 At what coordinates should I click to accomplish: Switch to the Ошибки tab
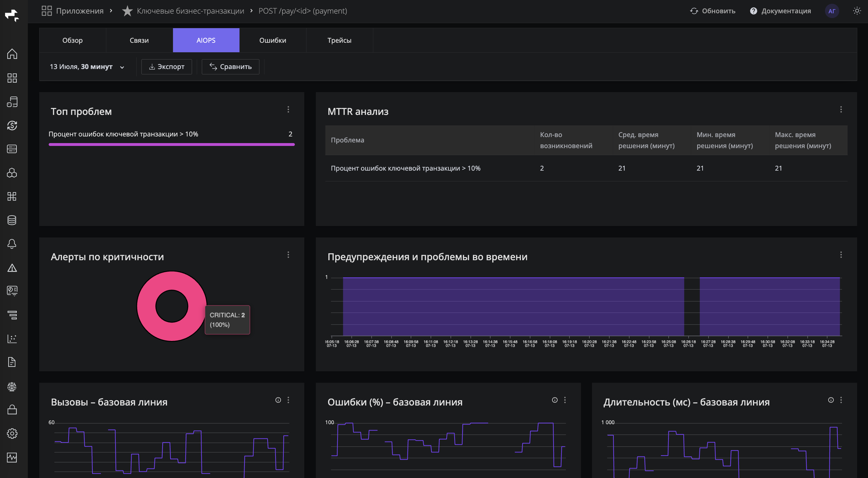[x=273, y=40]
